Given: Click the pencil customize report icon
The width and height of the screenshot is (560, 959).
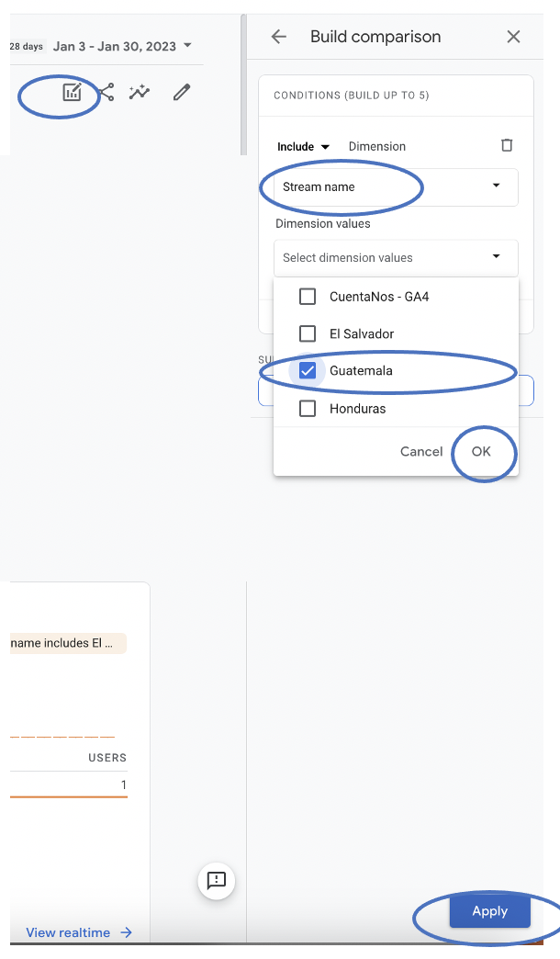Looking at the screenshot, I should click(x=182, y=92).
